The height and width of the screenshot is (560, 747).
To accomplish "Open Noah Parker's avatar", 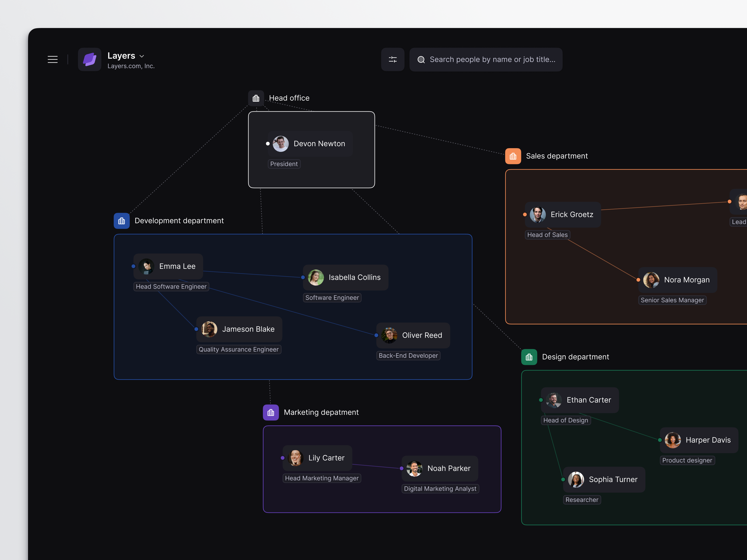I will (x=414, y=469).
